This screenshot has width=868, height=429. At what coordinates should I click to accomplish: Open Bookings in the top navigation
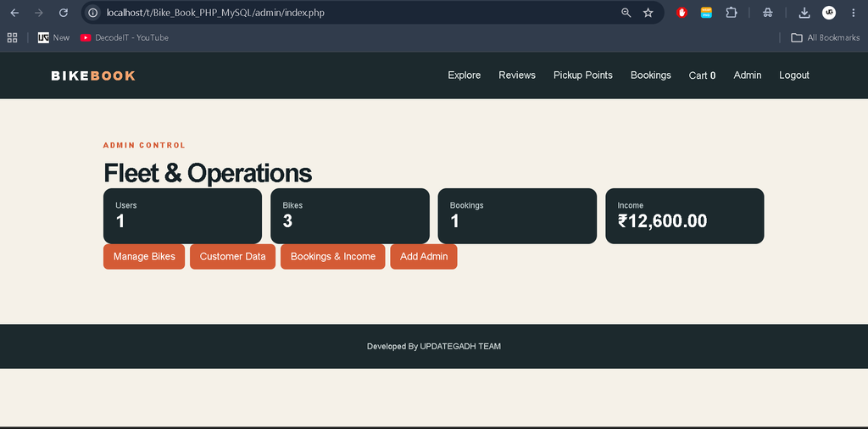651,75
